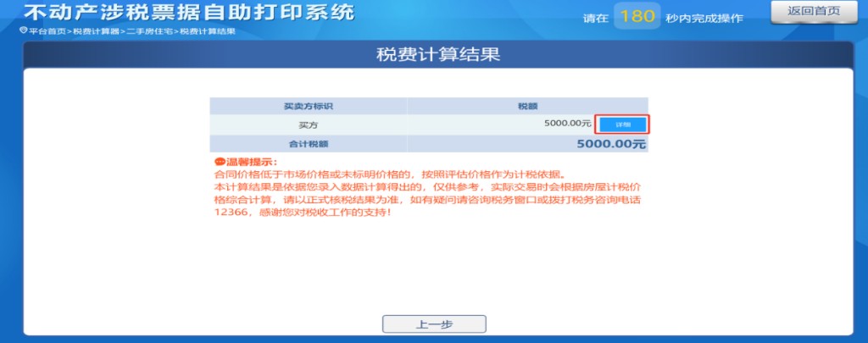The image size is (868, 343).
Task: Open the 平台首页 breadcrumb link
Action: pyautogui.click(x=47, y=31)
